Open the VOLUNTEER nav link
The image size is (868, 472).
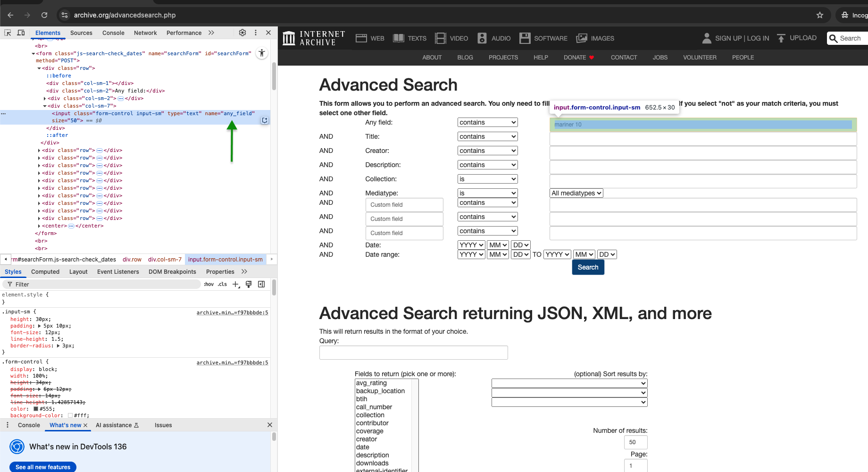point(700,57)
